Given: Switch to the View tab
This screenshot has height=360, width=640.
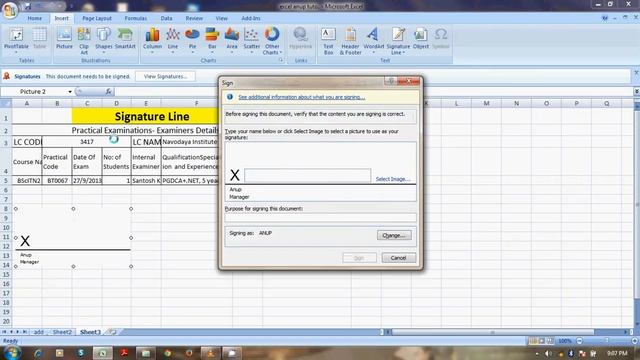Looking at the screenshot, I should coord(221,18).
